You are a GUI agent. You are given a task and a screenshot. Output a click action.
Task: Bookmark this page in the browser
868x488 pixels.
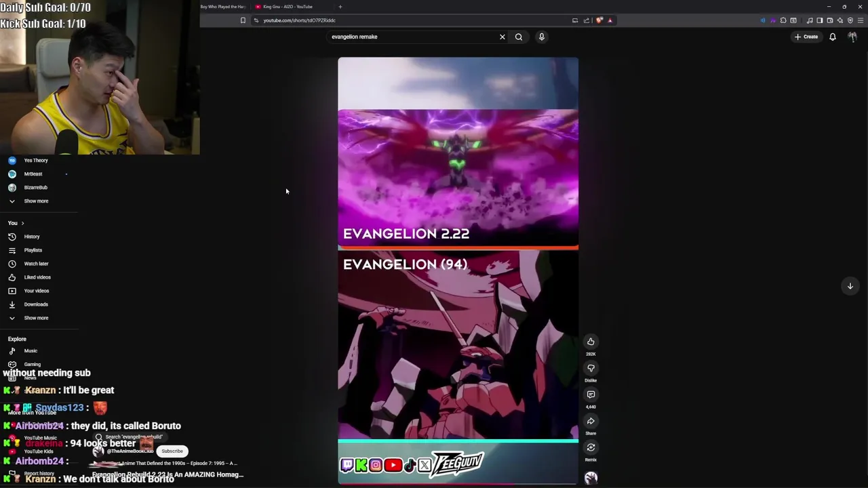click(x=243, y=20)
